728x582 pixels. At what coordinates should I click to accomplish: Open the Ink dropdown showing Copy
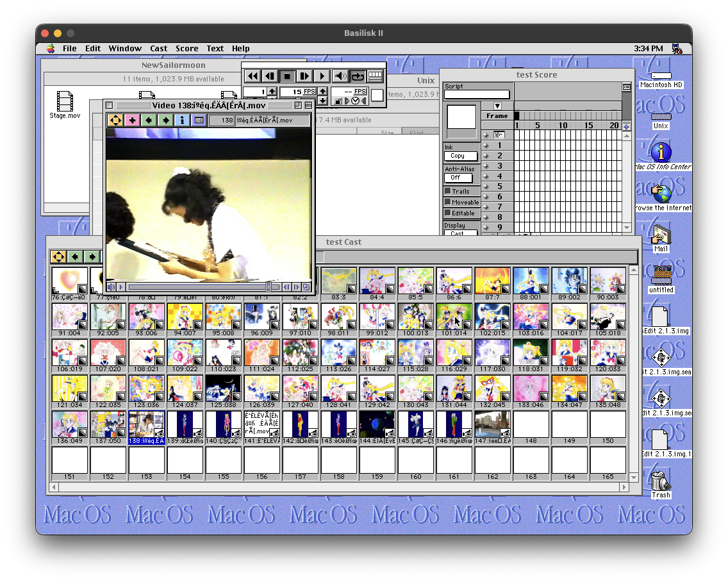pos(461,156)
